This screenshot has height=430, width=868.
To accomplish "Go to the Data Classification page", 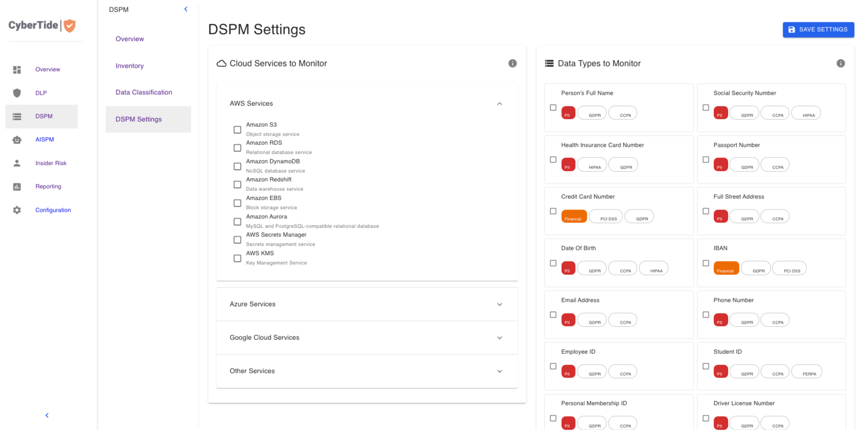I will coord(143,92).
